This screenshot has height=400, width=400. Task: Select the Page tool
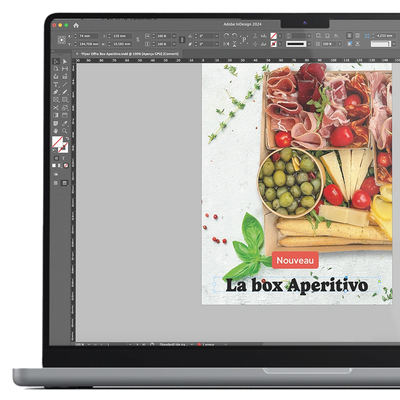tap(56, 69)
